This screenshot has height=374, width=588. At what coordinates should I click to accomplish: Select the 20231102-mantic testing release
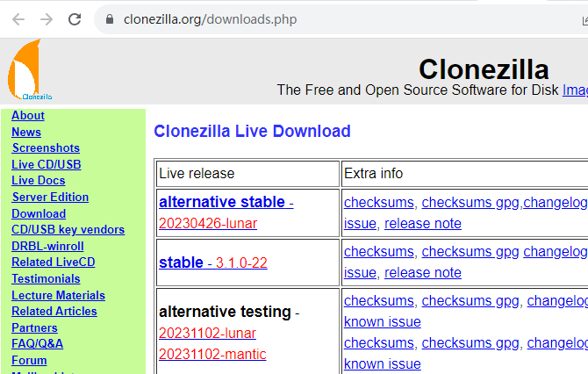tap(212, 355)
